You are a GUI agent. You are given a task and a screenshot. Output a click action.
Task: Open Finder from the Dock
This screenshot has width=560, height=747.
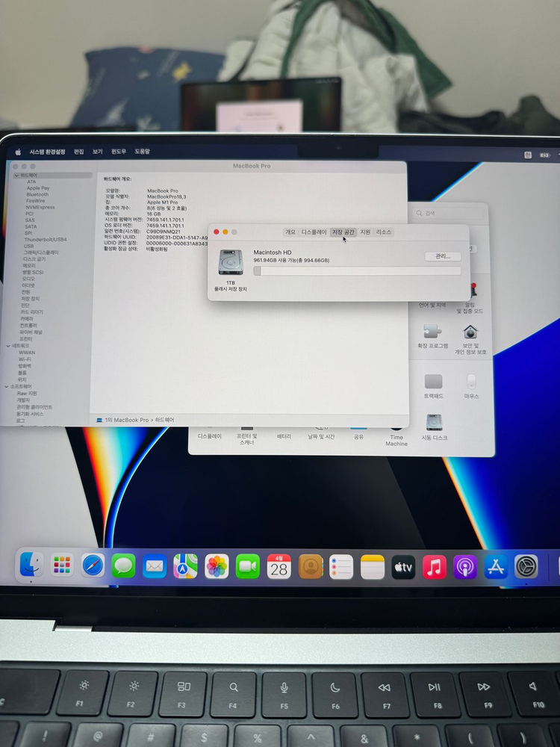pyautogui.click(x=32, y=565)
